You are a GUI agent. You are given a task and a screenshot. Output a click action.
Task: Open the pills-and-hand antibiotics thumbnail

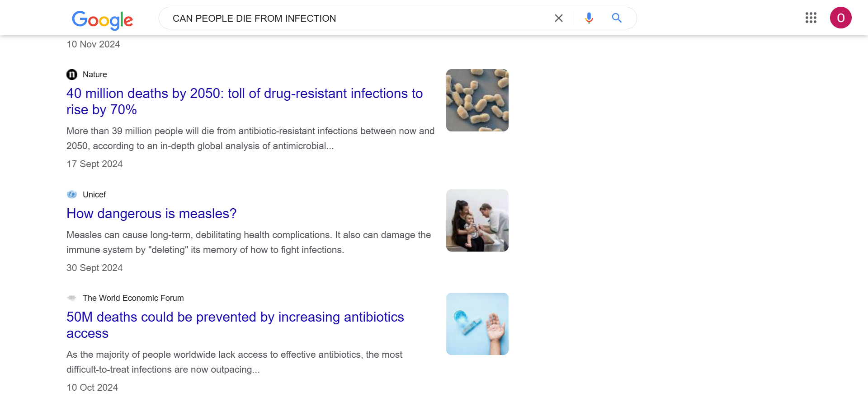(477, 324)
